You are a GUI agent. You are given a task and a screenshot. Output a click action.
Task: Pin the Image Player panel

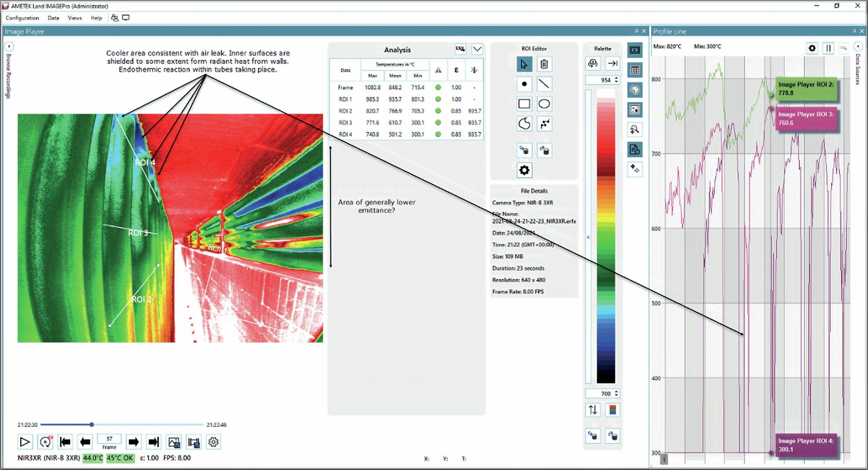coord(636,31)
